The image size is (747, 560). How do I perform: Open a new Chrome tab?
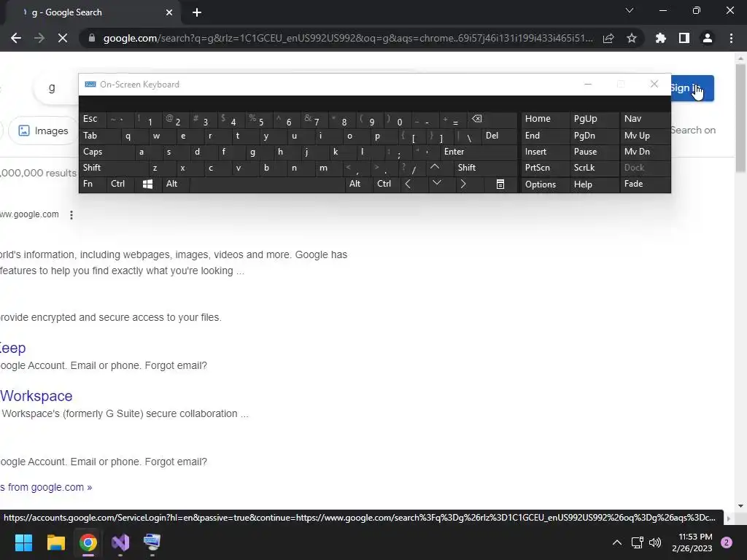pos(197,13)
